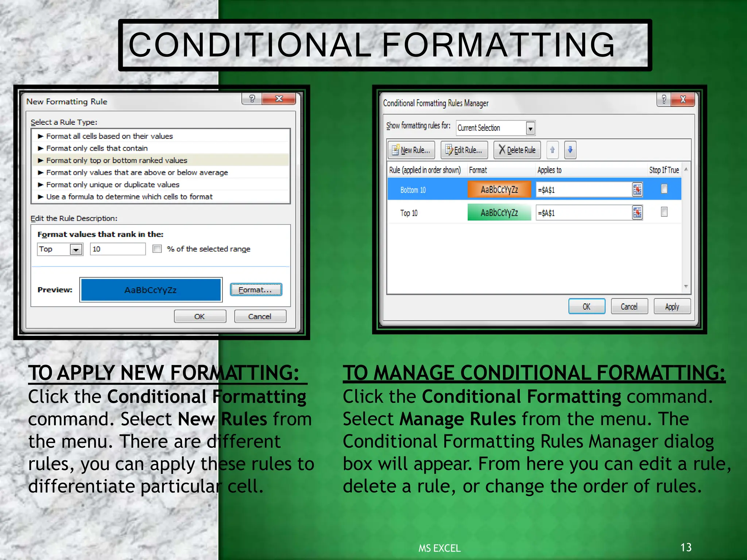Screen dimensions: 747x560
Task: Click the blue AaBbCcYyZz preview swatch
Action: point(151,290)
